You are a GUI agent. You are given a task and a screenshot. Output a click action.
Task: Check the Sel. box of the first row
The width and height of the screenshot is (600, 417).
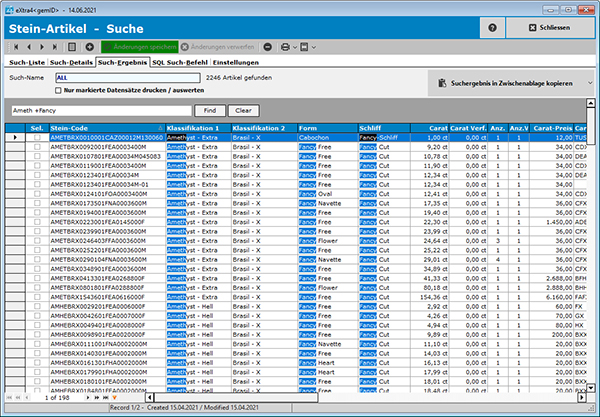37,137
